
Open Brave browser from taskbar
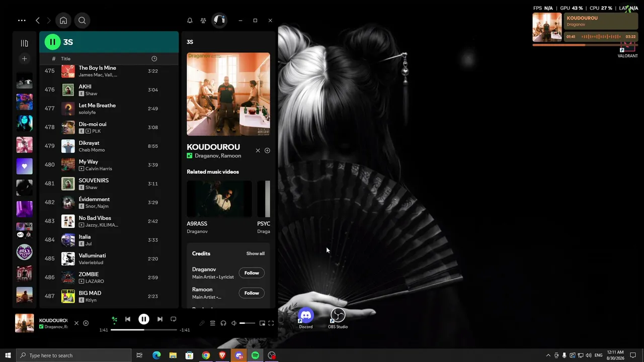coord(222,355)
